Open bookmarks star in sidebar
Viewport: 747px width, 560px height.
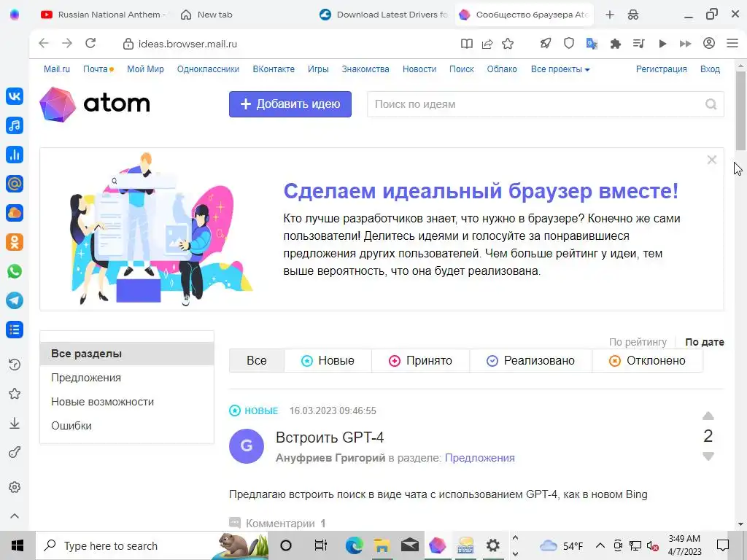(15, 394)
